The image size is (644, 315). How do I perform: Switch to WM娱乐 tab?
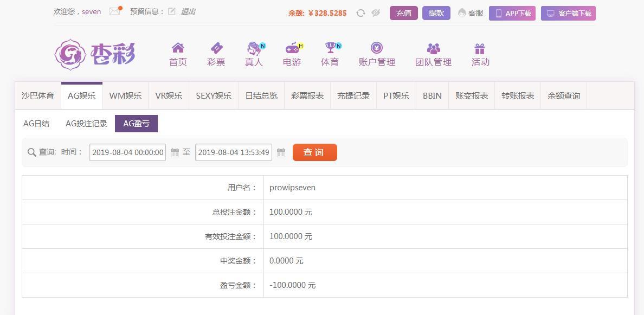(125, 95)
